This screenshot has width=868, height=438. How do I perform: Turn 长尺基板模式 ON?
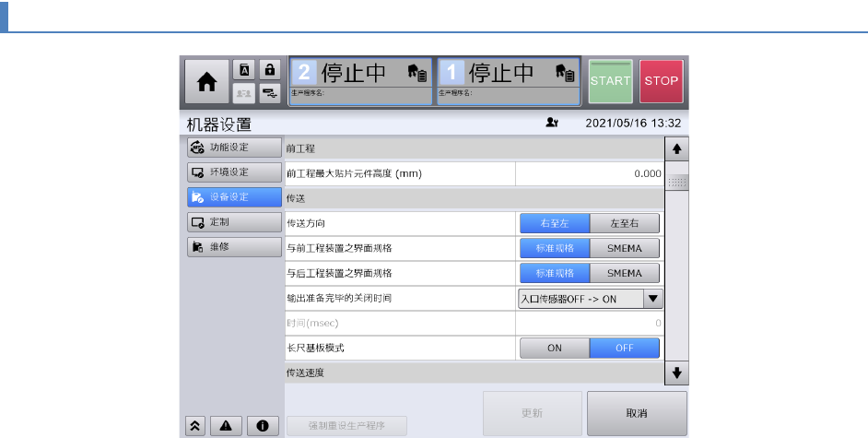tap(555, 348)
